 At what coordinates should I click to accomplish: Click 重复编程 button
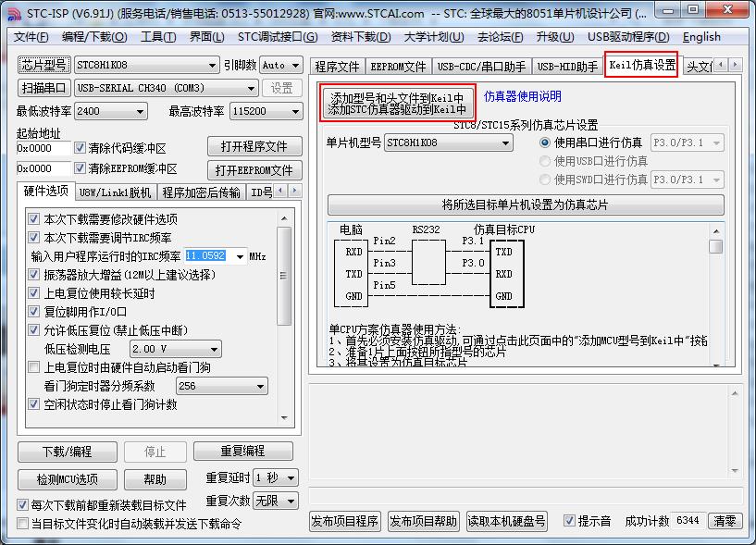pyautogui.click(x=242, y=451)
